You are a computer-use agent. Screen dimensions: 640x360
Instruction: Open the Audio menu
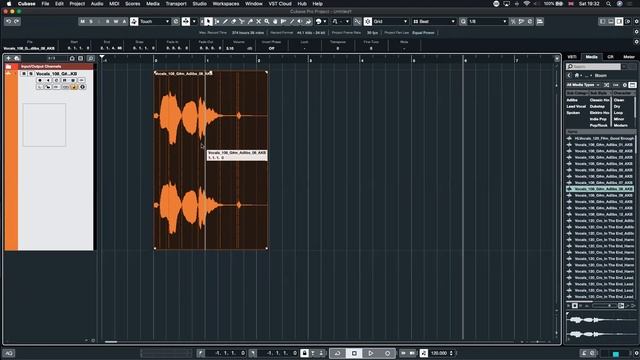coord(97,4)
